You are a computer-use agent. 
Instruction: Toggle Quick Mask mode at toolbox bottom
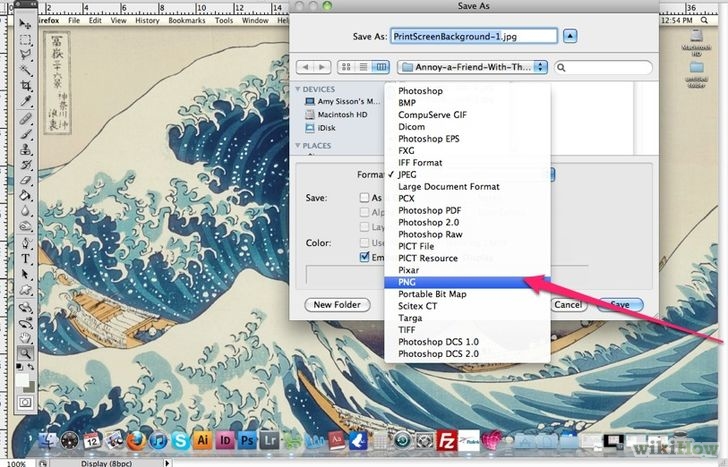click(x=25, y=402)
